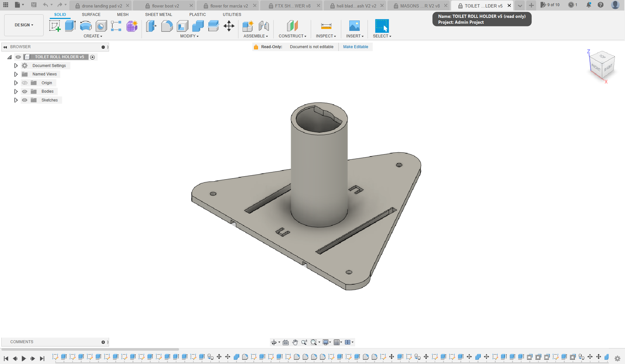Open a new design tab with plus button

click(531, 5)
